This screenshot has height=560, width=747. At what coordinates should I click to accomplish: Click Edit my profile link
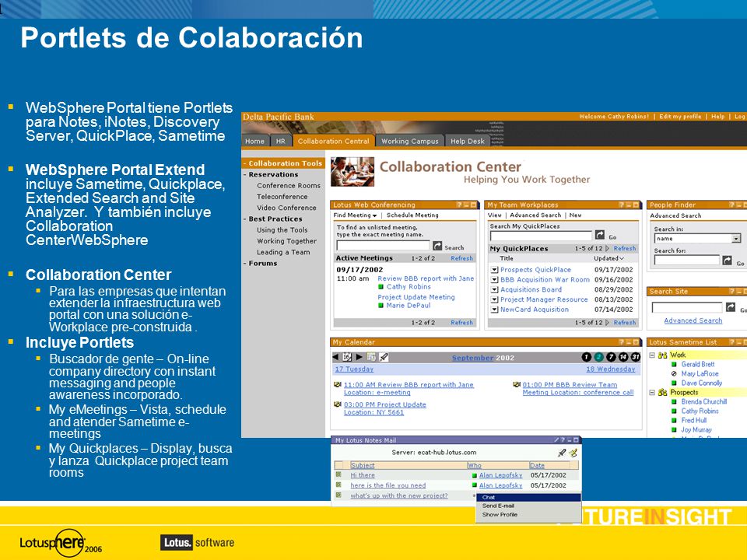tap(680, 116)
